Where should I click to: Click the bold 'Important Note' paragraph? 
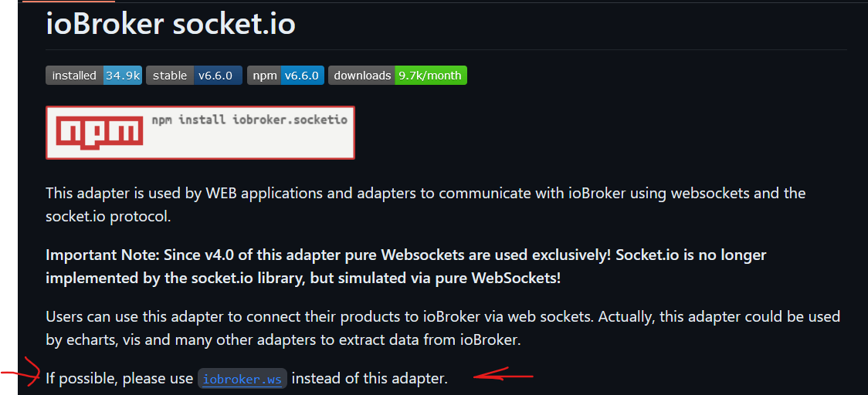405,267
